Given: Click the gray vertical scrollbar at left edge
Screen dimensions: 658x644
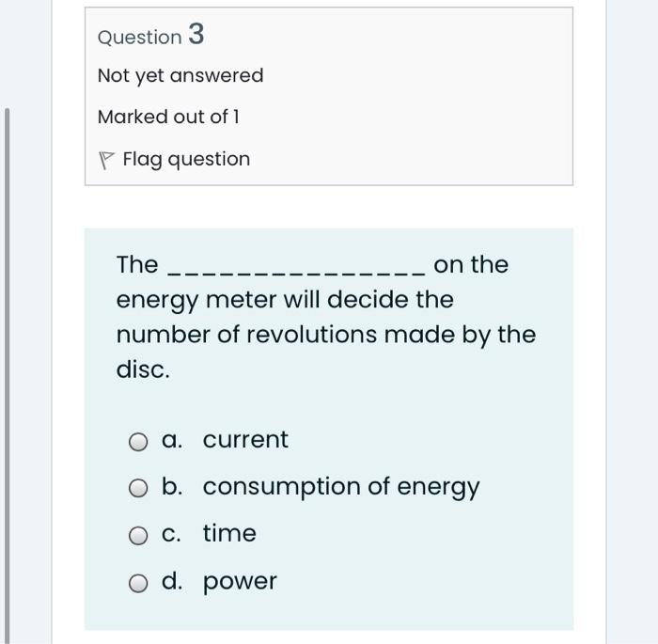Looking at the screenshot, I should (7, 376).
